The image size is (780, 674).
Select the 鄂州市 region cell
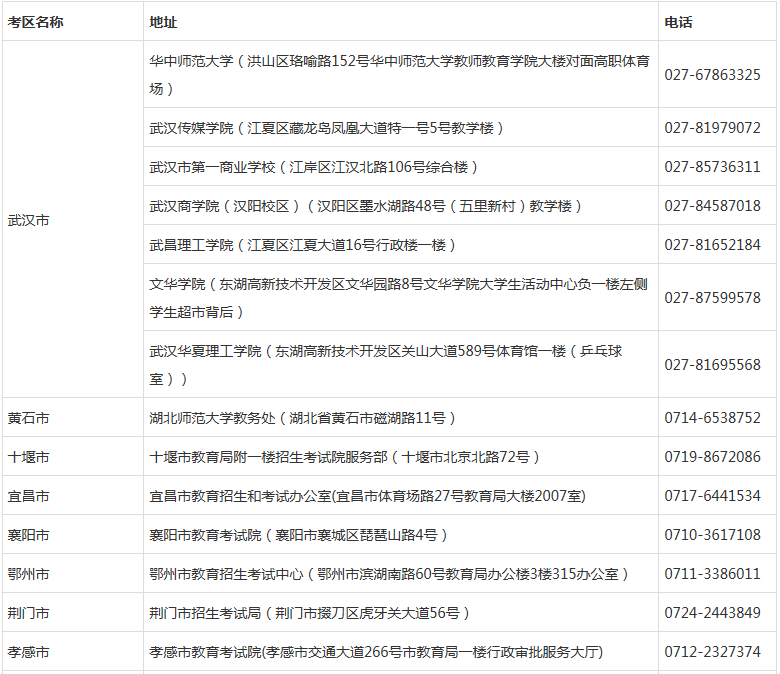click(x=73, y=573)
